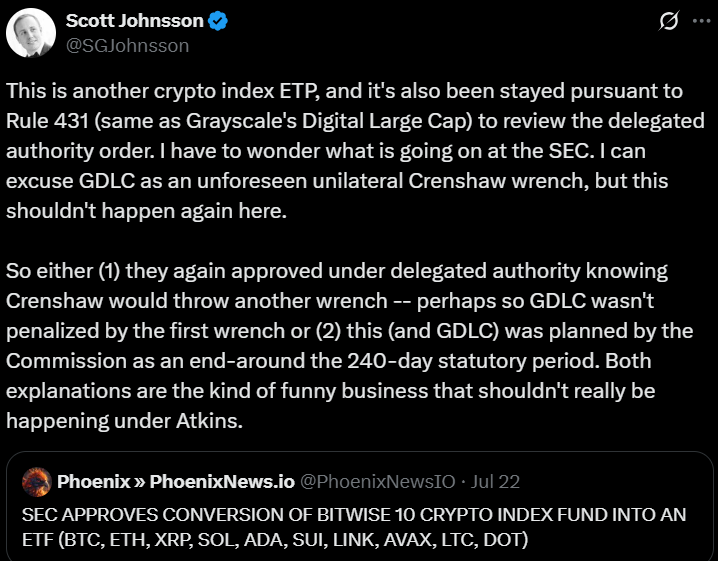
Task: Visit the @SGJohnsson handle
Action: click(127, 46)
